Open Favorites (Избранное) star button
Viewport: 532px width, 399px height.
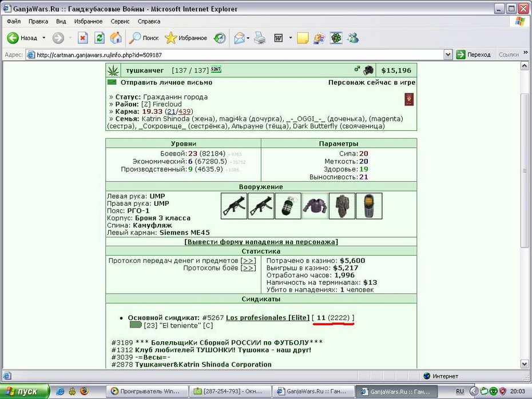(186, 38)
